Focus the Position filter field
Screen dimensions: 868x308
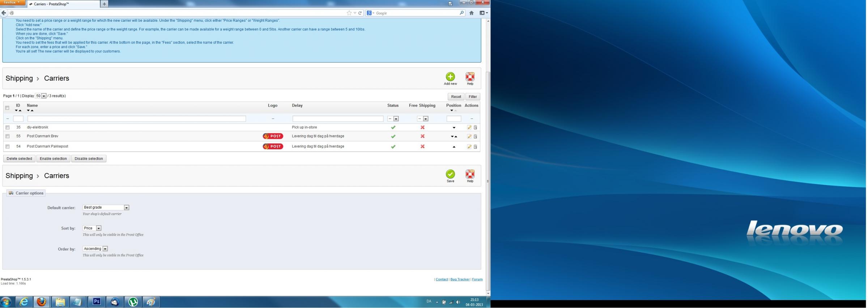[x=454, y=119]
